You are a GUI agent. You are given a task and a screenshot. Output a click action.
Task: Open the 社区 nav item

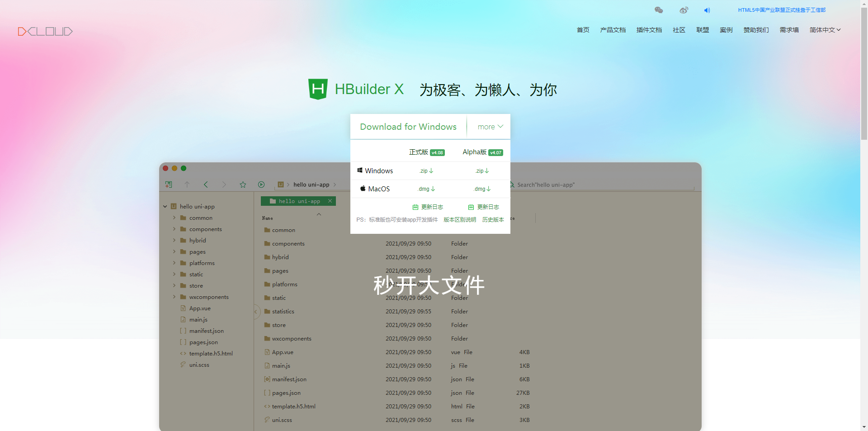[679, 30]
